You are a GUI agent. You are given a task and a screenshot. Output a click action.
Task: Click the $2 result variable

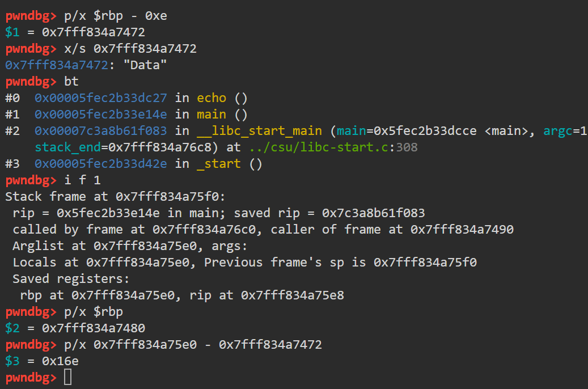[12, 328]
